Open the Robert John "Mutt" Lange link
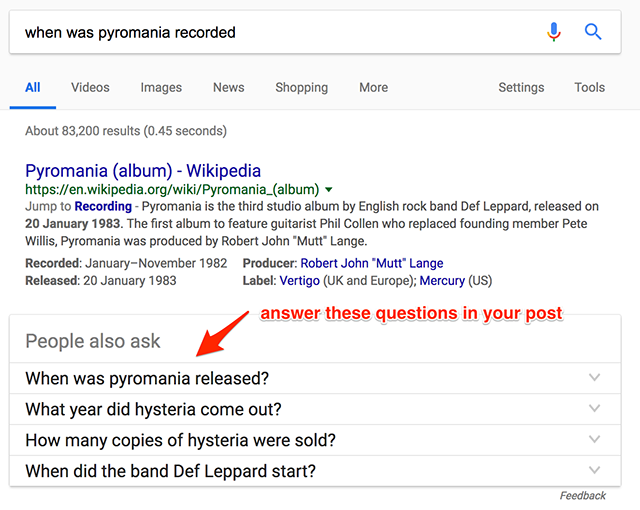This screenshot has height=510, width=640. (372, 263)
